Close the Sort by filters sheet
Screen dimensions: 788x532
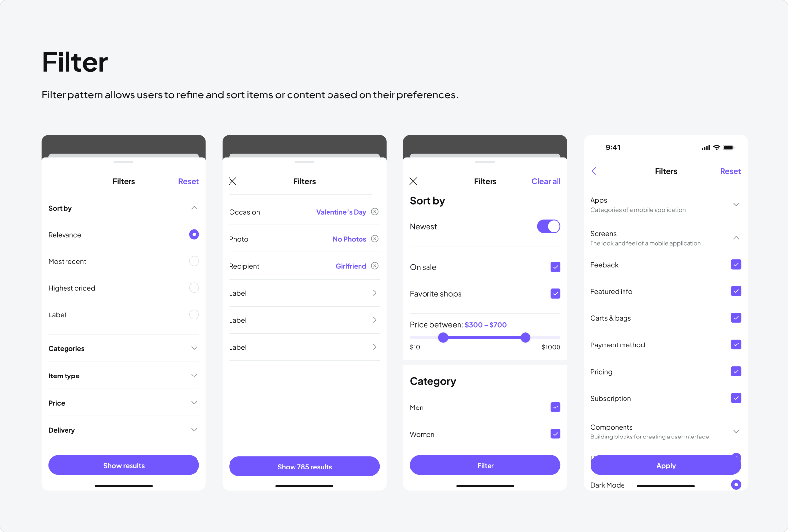tap(413, 181)
